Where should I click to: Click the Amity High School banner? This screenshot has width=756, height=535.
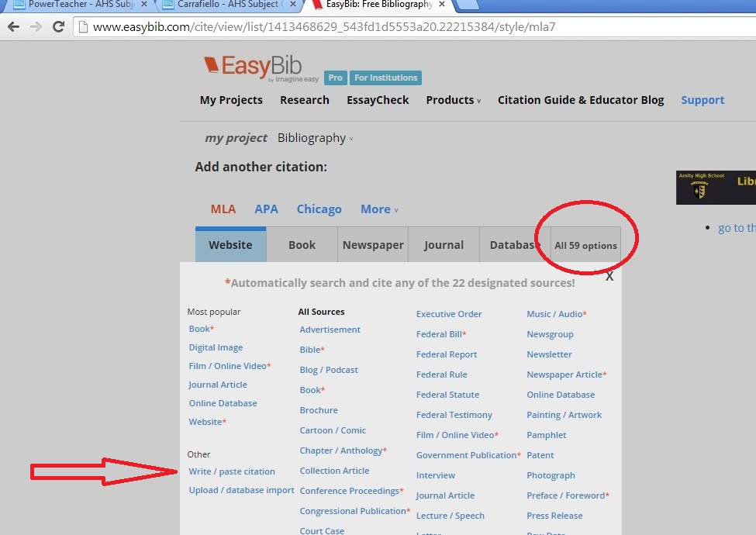coord(716,188)
